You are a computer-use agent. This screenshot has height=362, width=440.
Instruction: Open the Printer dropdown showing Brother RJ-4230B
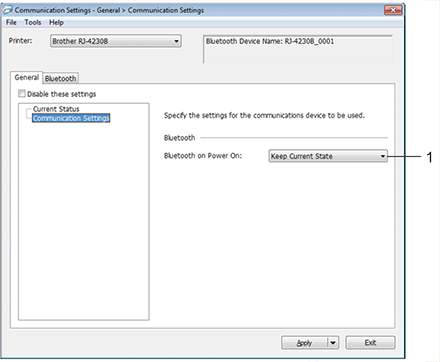coord(116,41)
